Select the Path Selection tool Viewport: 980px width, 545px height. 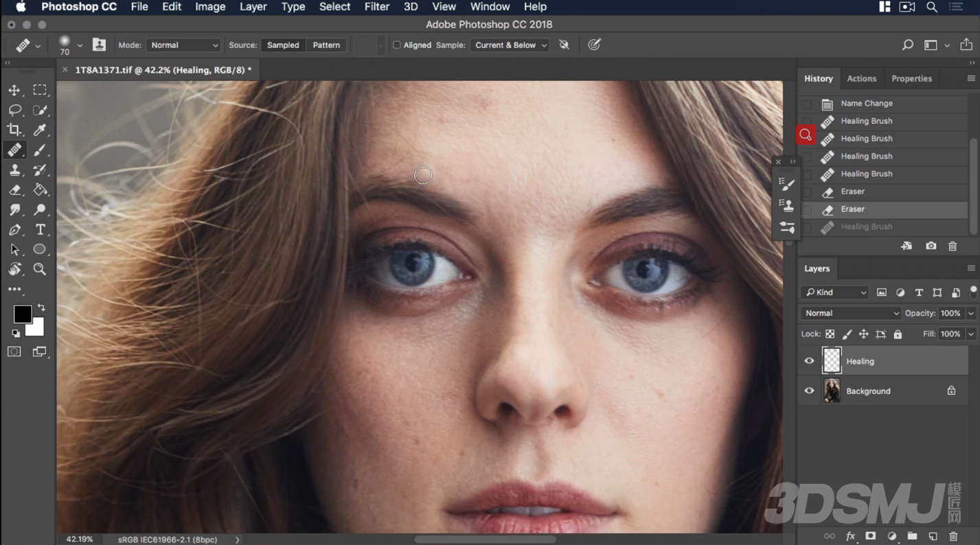point(14,249)
